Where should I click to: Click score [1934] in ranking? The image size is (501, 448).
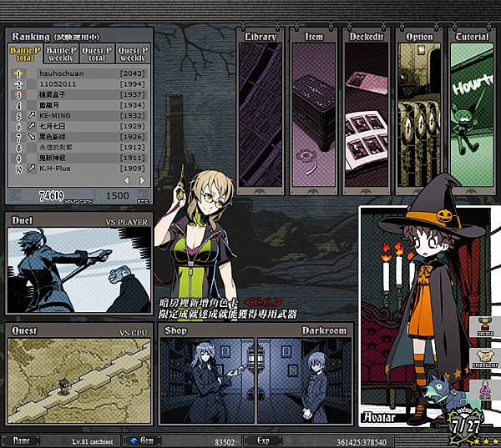click(x=133, y=105)
